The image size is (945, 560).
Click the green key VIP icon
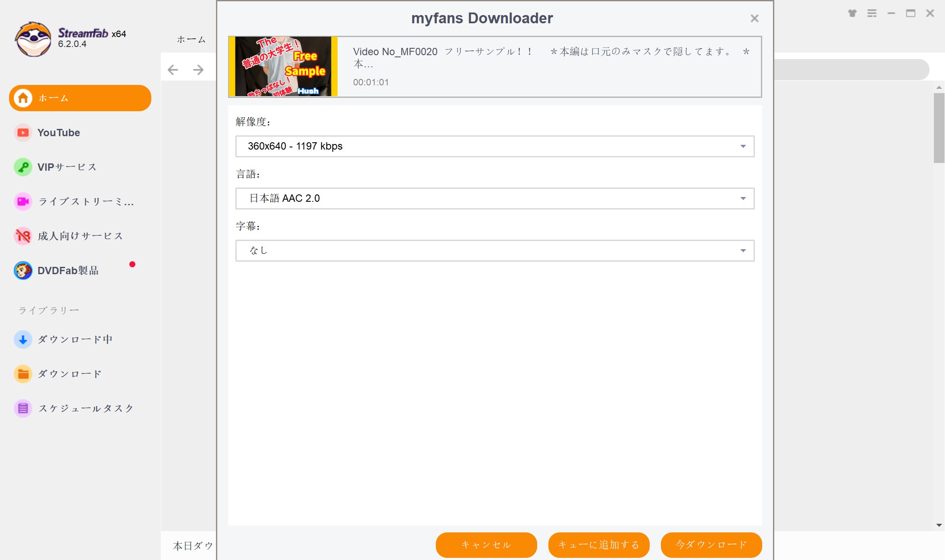[23, 167]
